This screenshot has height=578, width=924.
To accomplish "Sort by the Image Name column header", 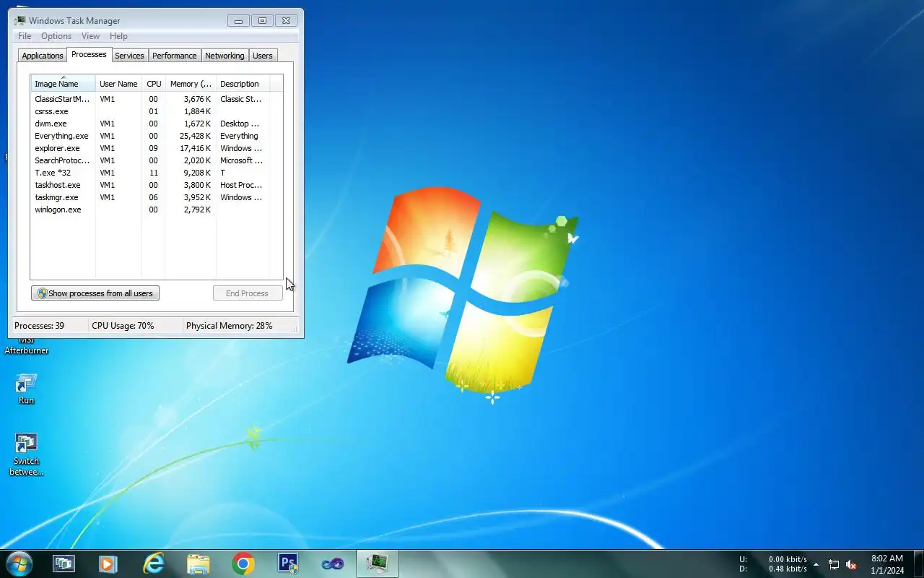I will pos(63,83).
